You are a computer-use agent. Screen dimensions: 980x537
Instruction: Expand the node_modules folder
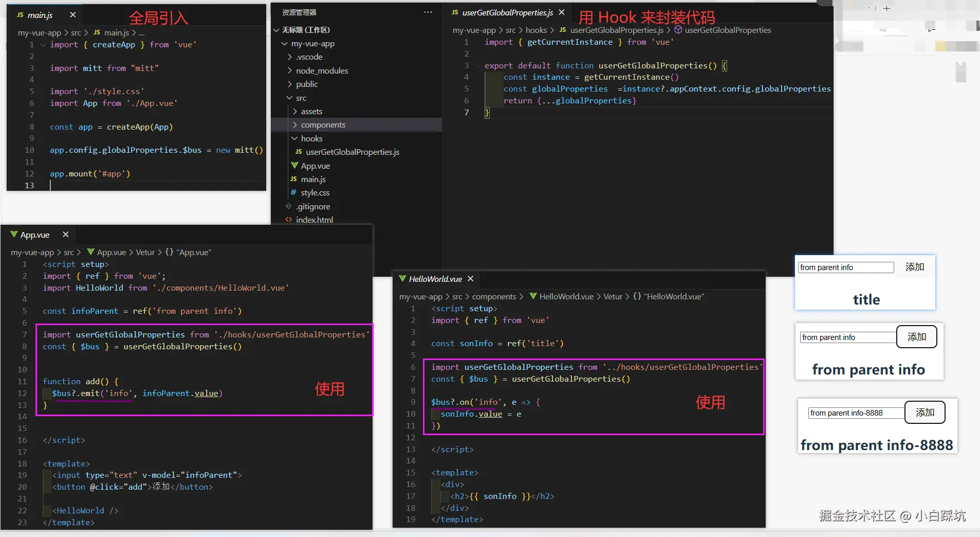[x=290, y=70]
